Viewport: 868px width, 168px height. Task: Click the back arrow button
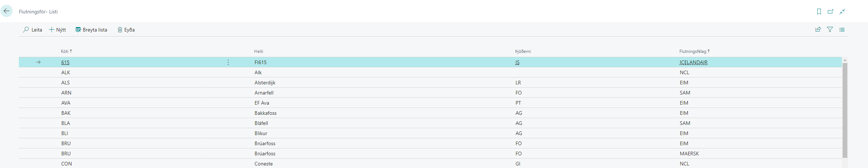(7, 11)
